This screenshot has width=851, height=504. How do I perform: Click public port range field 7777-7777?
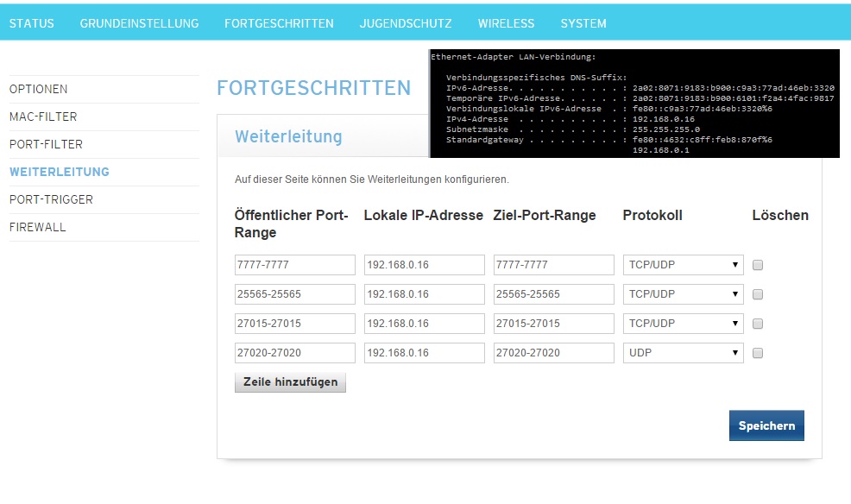click(x=294, y=265)
